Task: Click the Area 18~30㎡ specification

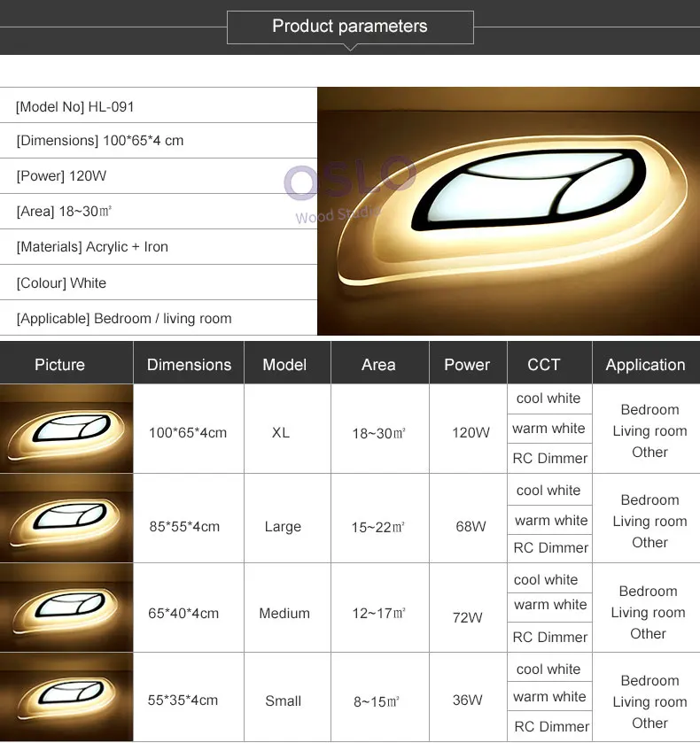Action: (x=159, y=212)
